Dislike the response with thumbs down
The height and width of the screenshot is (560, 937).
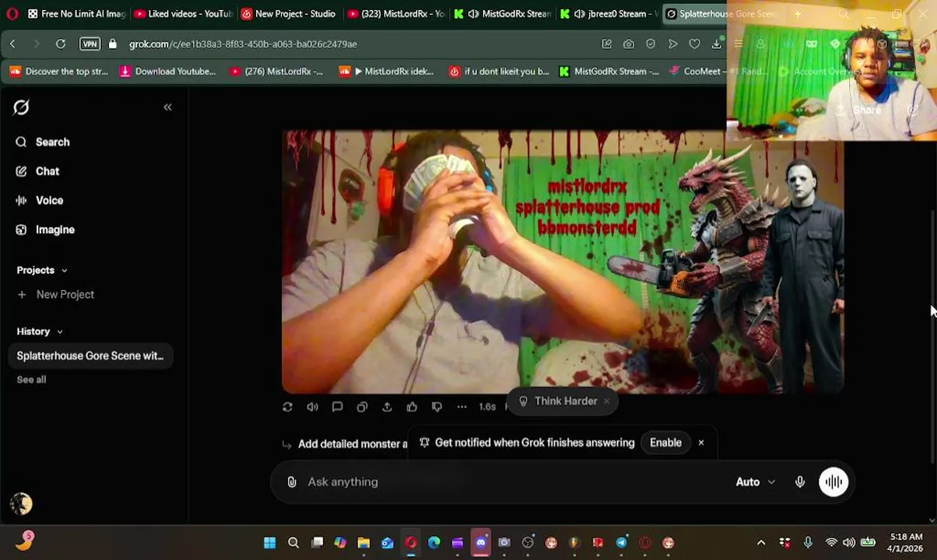coord(437,407)
